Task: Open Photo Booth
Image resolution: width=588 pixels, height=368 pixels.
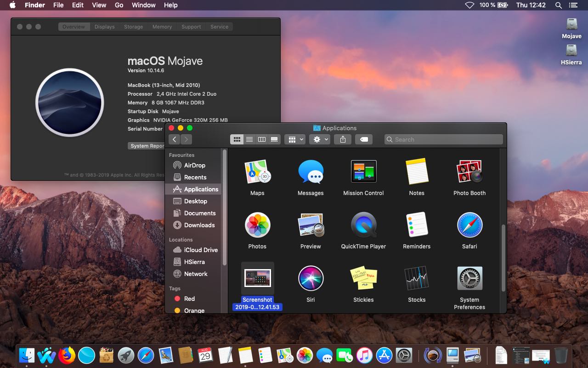Action: pyautogui.click(x=469, y=170)
